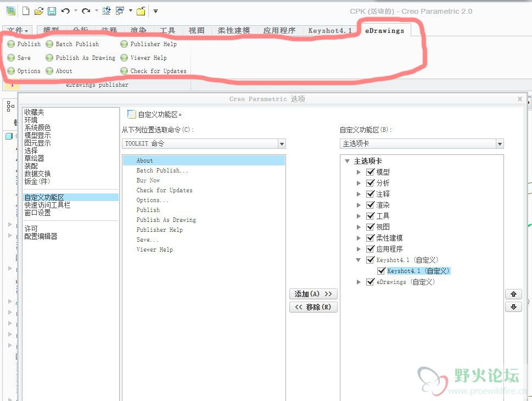
Task: Uncheck the 柔性建模 tab checkbox
Action: pyautogui.click(x=370, y=238)
